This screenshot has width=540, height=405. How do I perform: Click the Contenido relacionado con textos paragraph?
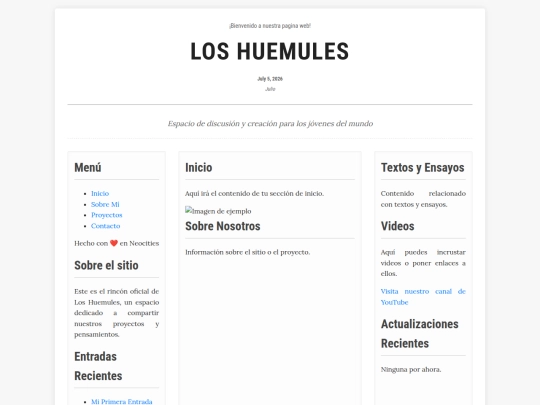tap(423, 199)
